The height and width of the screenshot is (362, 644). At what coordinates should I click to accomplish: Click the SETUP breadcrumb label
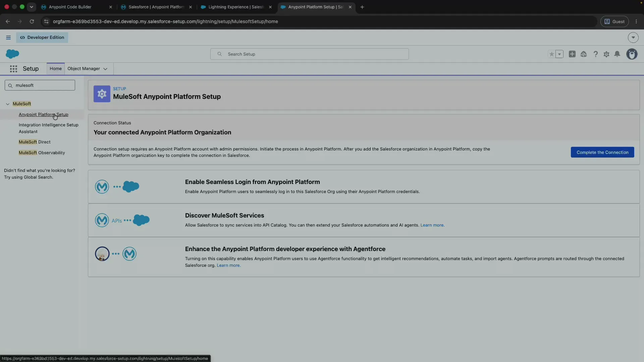click(x=119, y=89)
